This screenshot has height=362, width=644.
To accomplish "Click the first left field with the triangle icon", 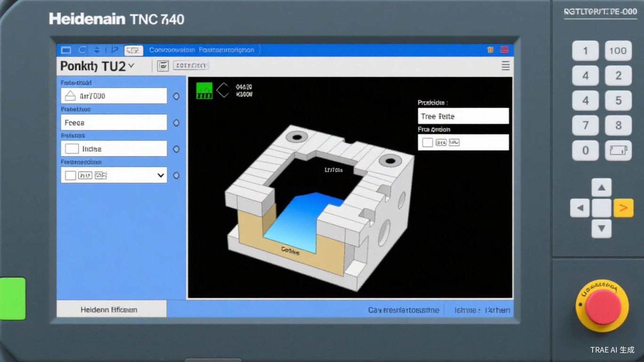I will tap(114, 96).
